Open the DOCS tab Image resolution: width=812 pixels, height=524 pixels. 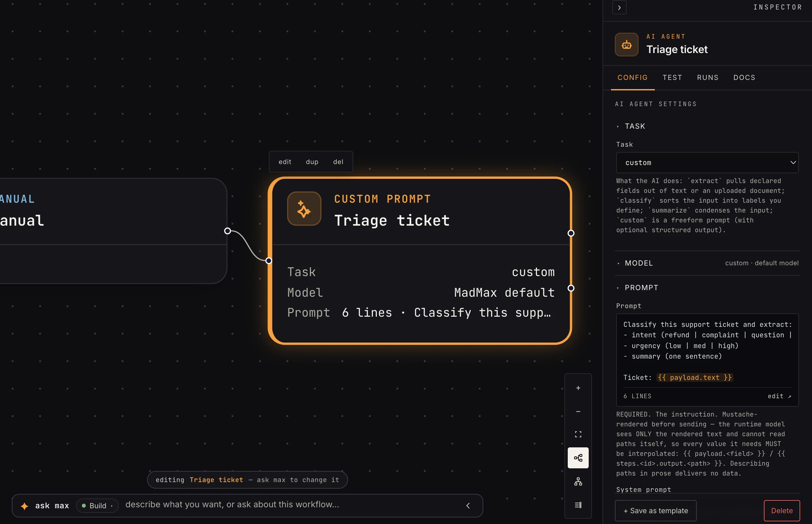tap(744, 78)
